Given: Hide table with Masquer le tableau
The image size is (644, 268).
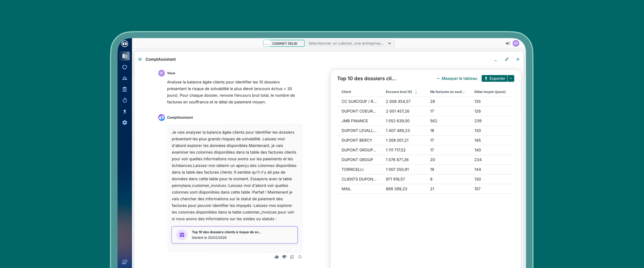Looking at the screenshot, I should [457, 79].
